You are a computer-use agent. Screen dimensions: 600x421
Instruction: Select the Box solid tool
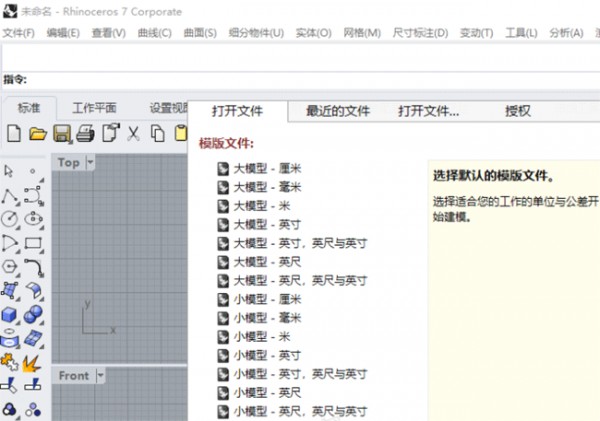(x=9, y=315)
